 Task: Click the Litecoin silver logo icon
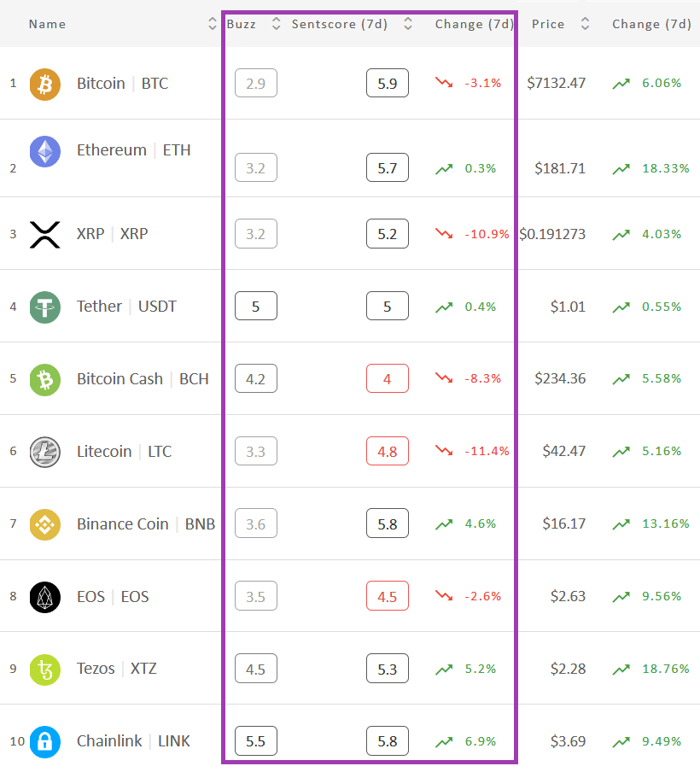coord(44,452)
